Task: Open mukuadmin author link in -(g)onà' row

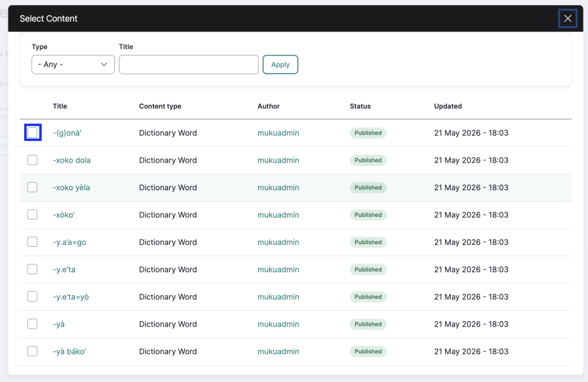Action: pyautogui.click(x=278, y=133)
